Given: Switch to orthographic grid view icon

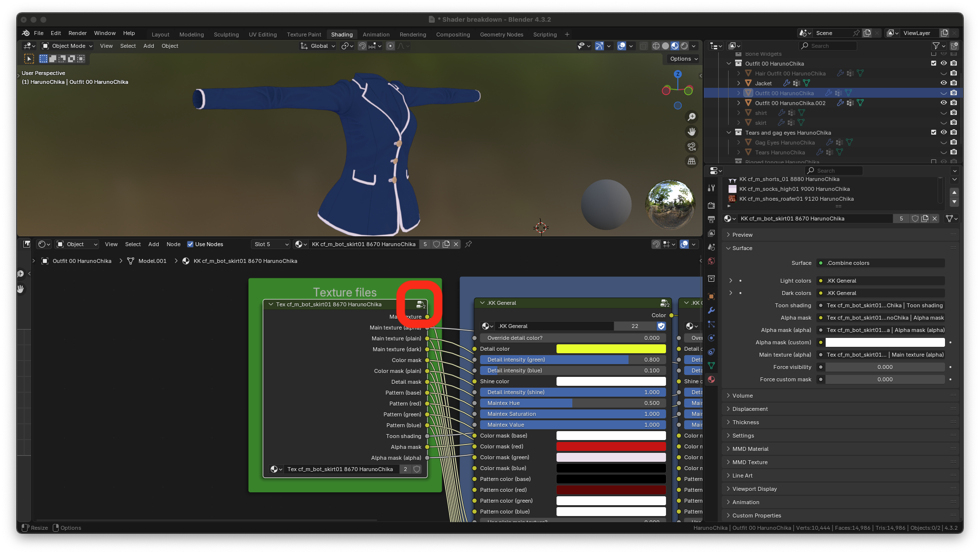Looking at the screenshot, I should (692, 161).
